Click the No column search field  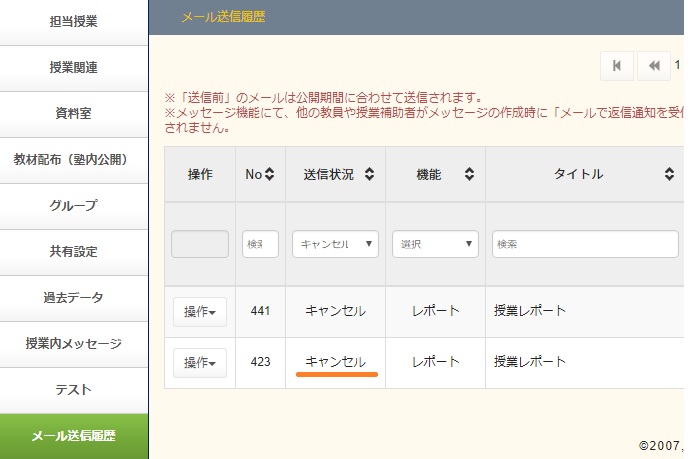click(260, 244)
